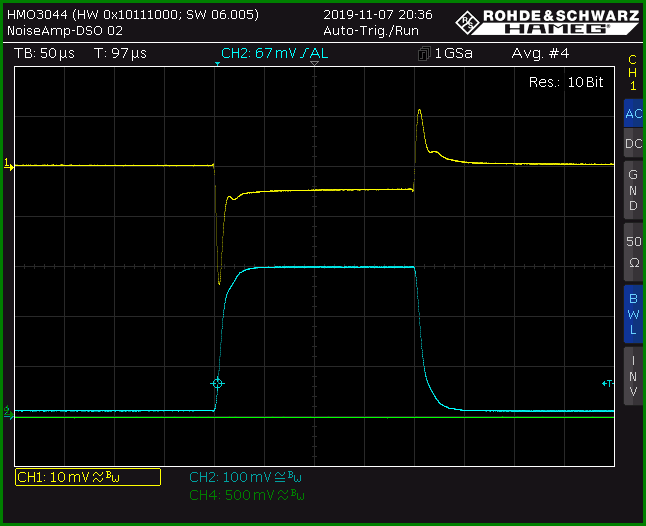Screen dimensions: 646x526
Task: Select GND coupling softkey
Action: [633, 190]
